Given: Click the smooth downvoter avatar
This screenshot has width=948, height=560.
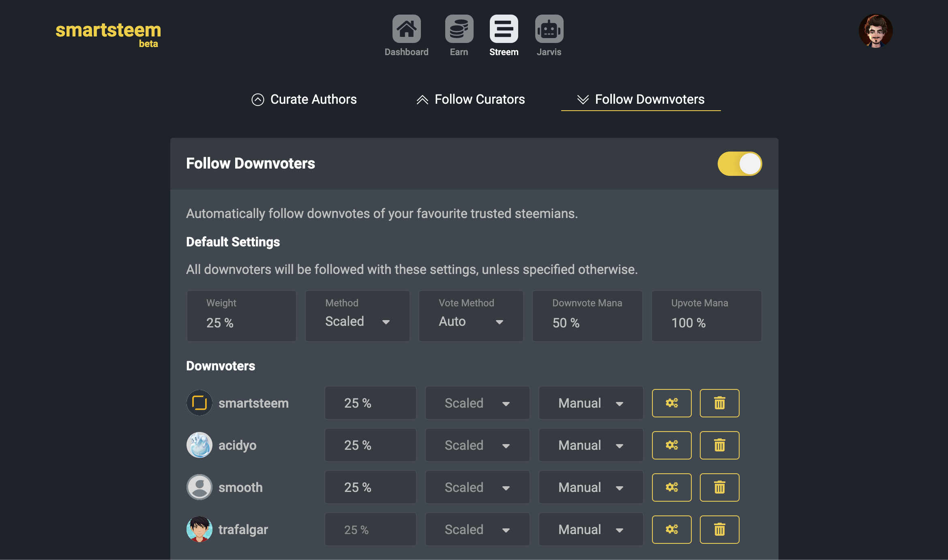Looking at the screenshot, I should point(199,487).
